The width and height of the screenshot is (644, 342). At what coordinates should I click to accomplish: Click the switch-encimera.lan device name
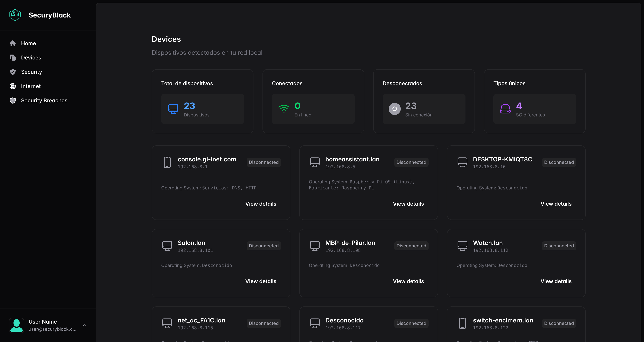pyautogui.click(x=503, y=320)
